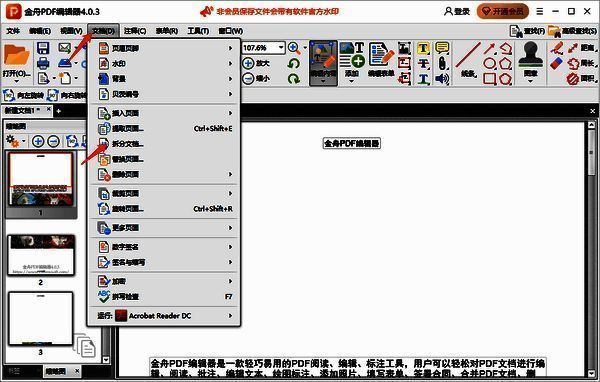Expand the 背景 background submenu
This screenshot has height=382, width=600.
[x=165, y=79]
